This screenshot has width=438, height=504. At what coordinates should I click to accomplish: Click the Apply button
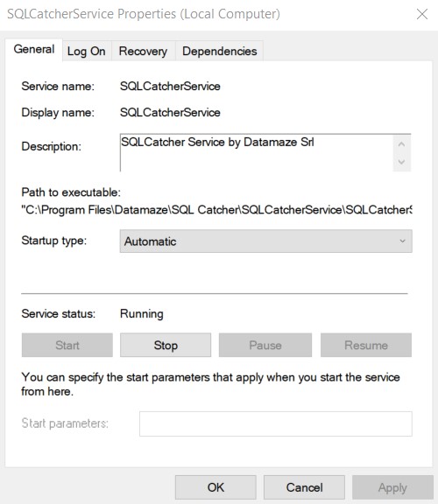coord(392,487)
